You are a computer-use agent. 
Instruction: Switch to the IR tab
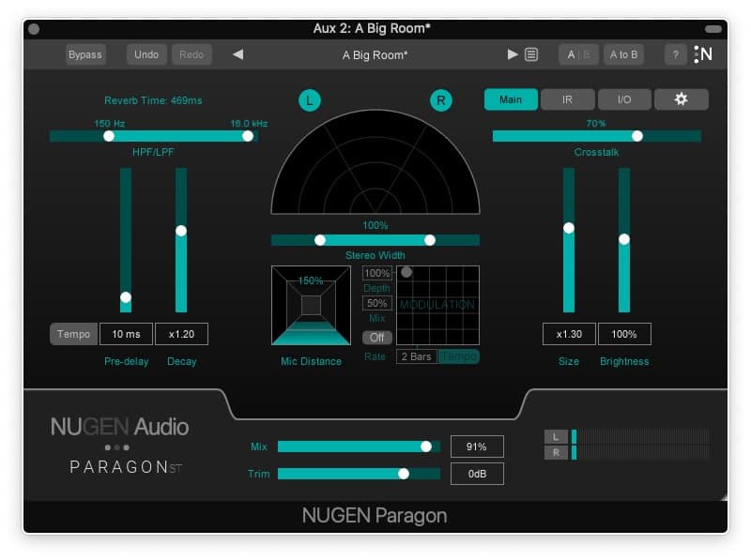point(568,99)
